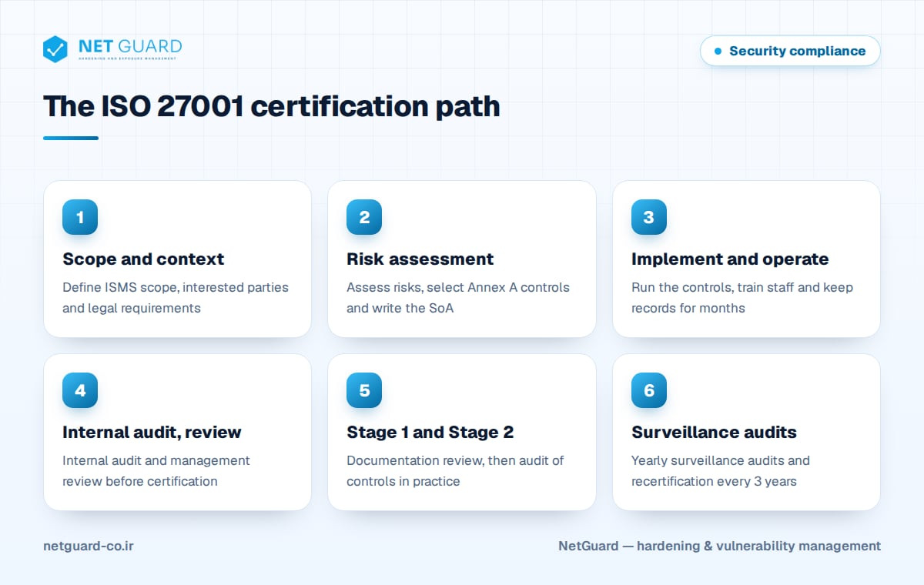Select the 'Internal audit, review' heading
The height and width of the screenshot is (585, 924).
pyautogui.click(x=152, y=433)
